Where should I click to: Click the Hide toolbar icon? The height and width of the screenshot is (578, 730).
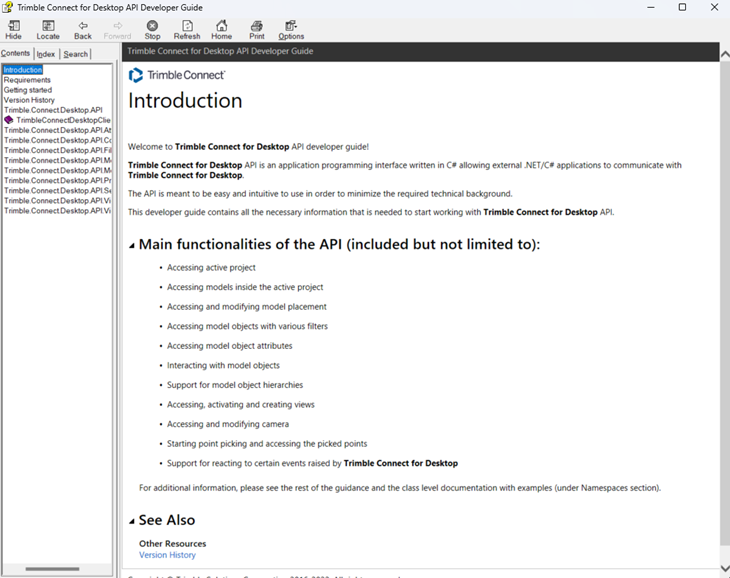pos(13,29)
